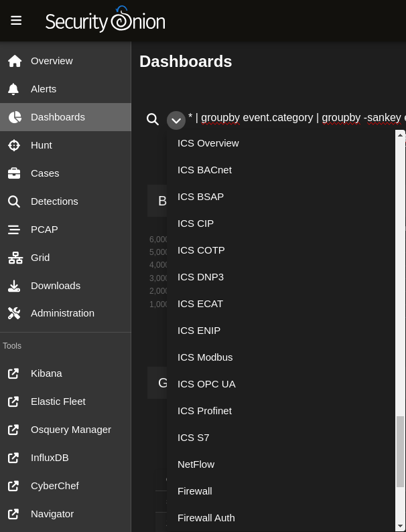
Task: Pick ICS COTP dashboard
Action: pos(281,250)
